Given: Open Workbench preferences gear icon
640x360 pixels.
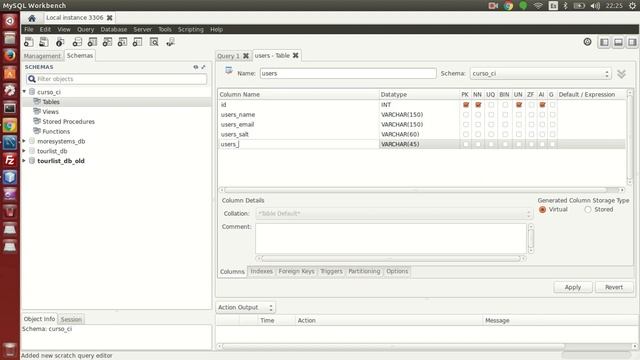Looking at the screenshot, I should click(587, 42).
